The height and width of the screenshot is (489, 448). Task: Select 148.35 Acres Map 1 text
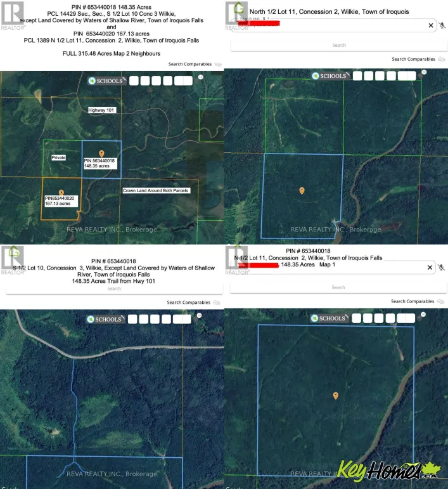pos(308,264)
